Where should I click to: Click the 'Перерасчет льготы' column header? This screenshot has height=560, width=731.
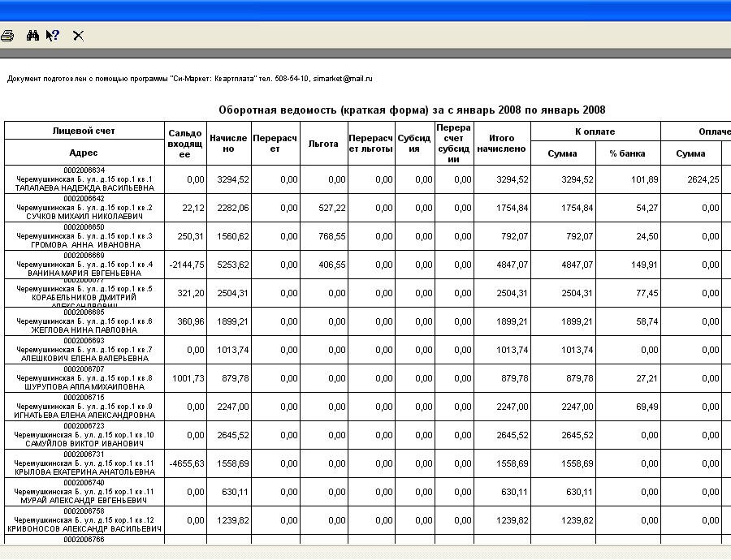pos(371,144)
